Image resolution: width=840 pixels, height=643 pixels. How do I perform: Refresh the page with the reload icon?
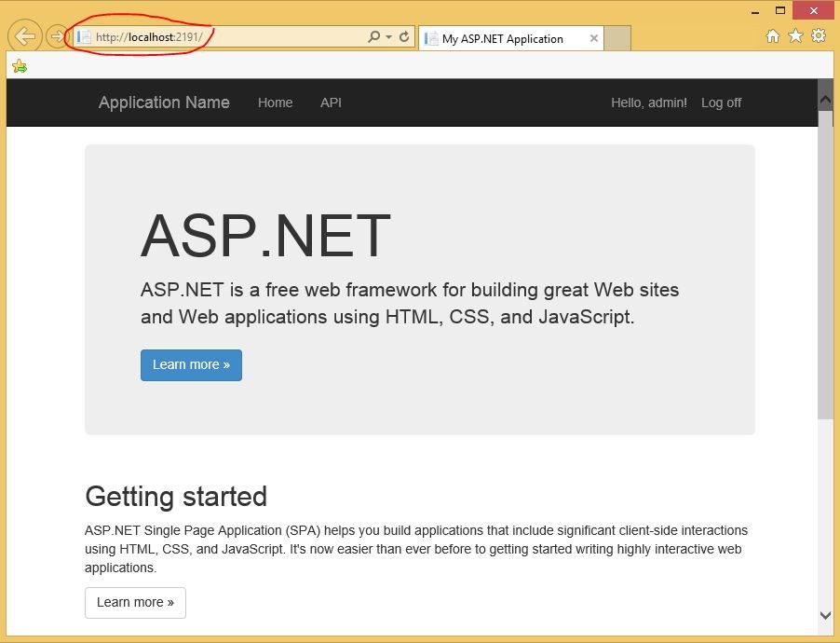(403, 36)
